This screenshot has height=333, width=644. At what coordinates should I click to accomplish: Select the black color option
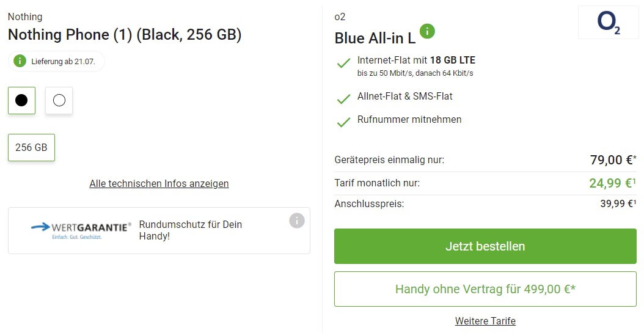click(x=21, y=100)
